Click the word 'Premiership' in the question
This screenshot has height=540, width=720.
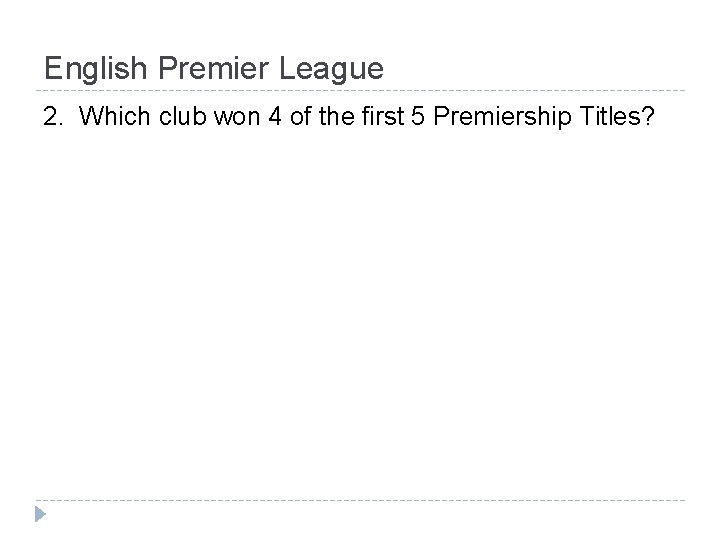pyautogui.click(x=502, y=118)
